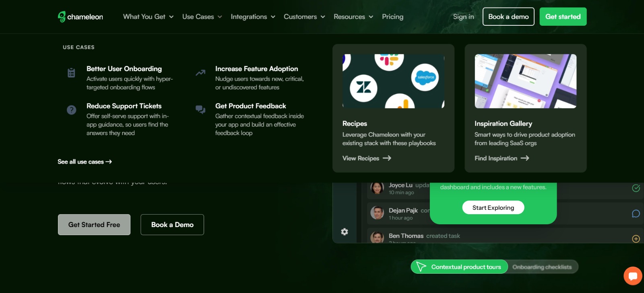Open the Pricing page
The image size is (644, 293).
tap(392, 16)
